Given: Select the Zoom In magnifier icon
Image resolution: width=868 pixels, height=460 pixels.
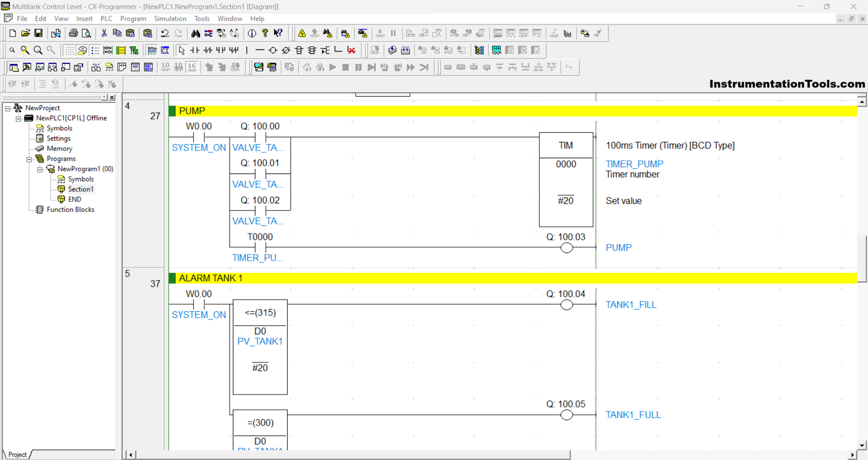Looking at the screenshot, I should [38, 50].
